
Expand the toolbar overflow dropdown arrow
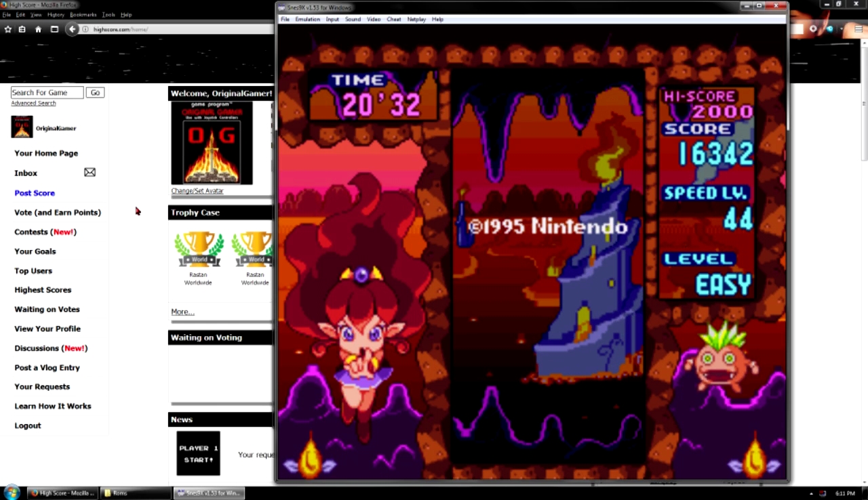tap(842, 29)
